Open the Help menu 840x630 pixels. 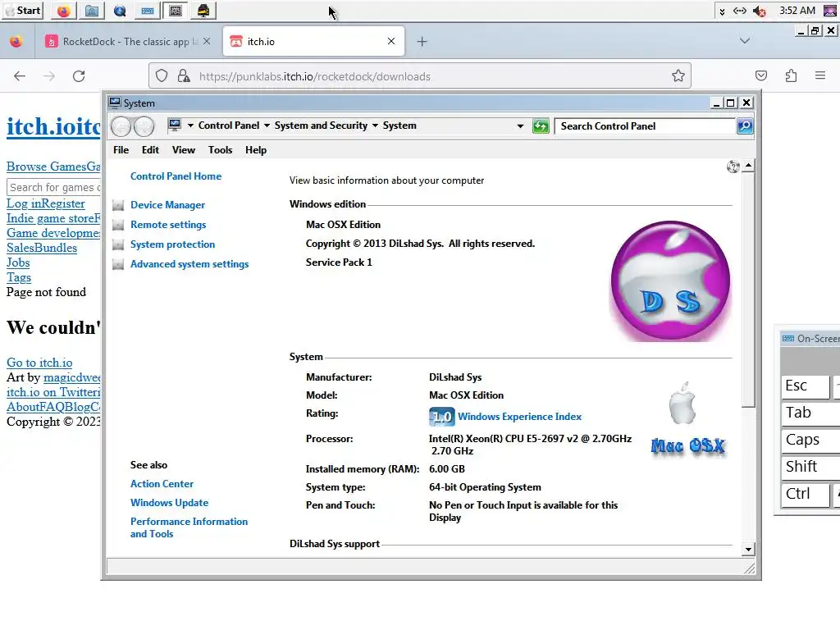pos(256,150)
